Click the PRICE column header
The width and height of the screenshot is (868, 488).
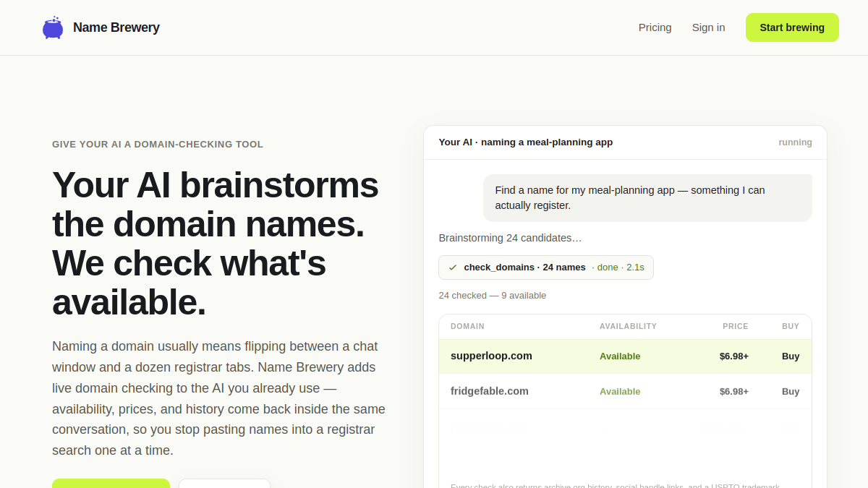[x=736, y=326]
